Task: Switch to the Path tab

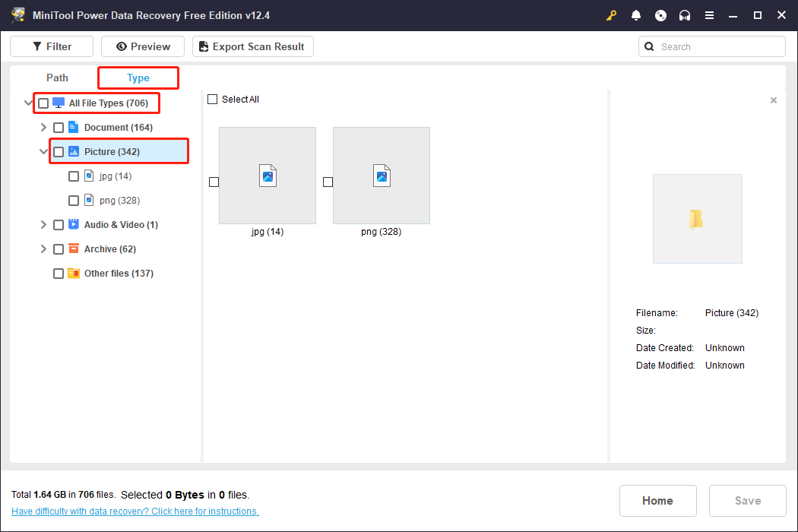Action: [x=57, y=78]
